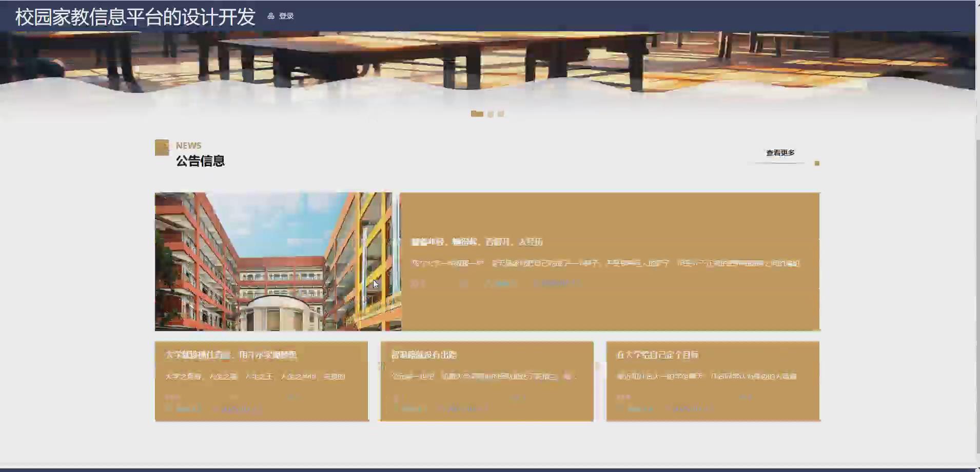Select the first carousel indicator dot
This screenshot has height=472, width=980.
click(477, 114)
